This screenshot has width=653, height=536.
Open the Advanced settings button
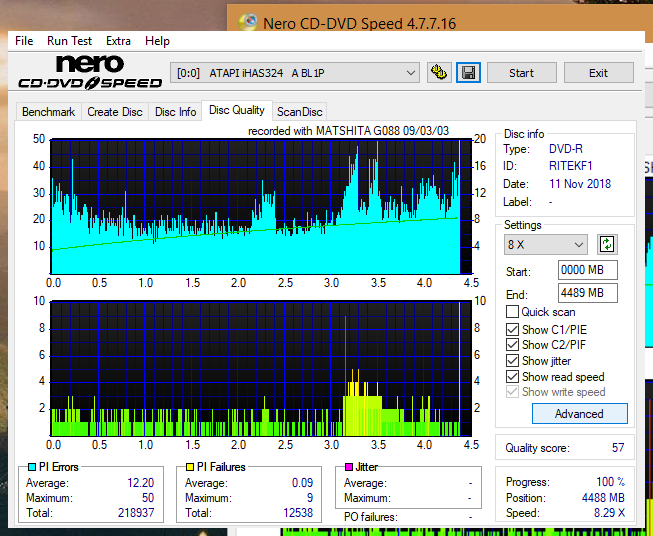pyautogui.click(x=579, y=414)
